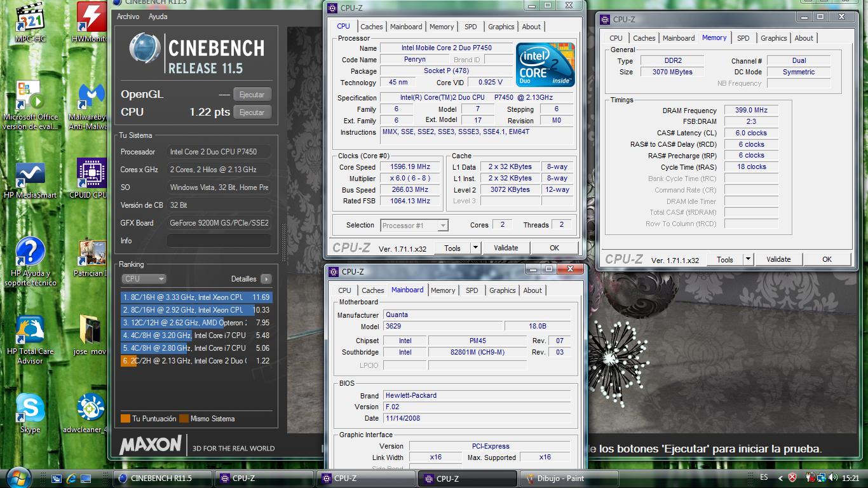Select the Patrician desktop shortcut
Viewport: 868px width, 488px height.
(x=91, y=258)
